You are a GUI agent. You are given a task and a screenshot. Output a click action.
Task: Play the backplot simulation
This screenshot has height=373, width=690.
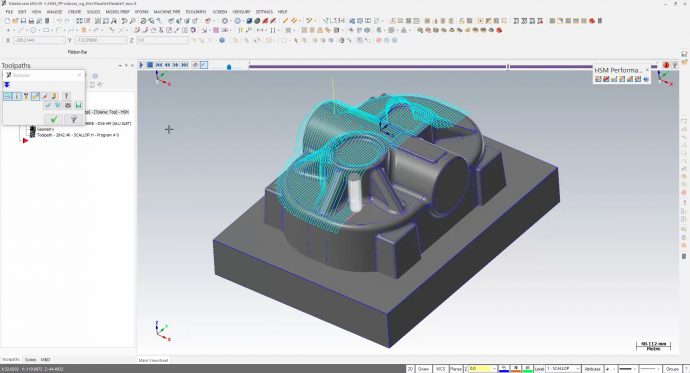tap(141, 65)
